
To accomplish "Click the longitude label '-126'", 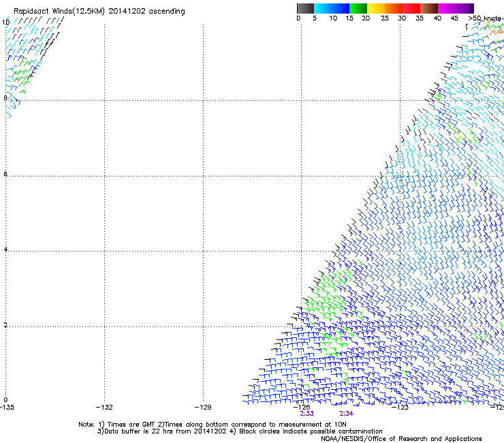I will pyautogui.click(x=302, y=408).
